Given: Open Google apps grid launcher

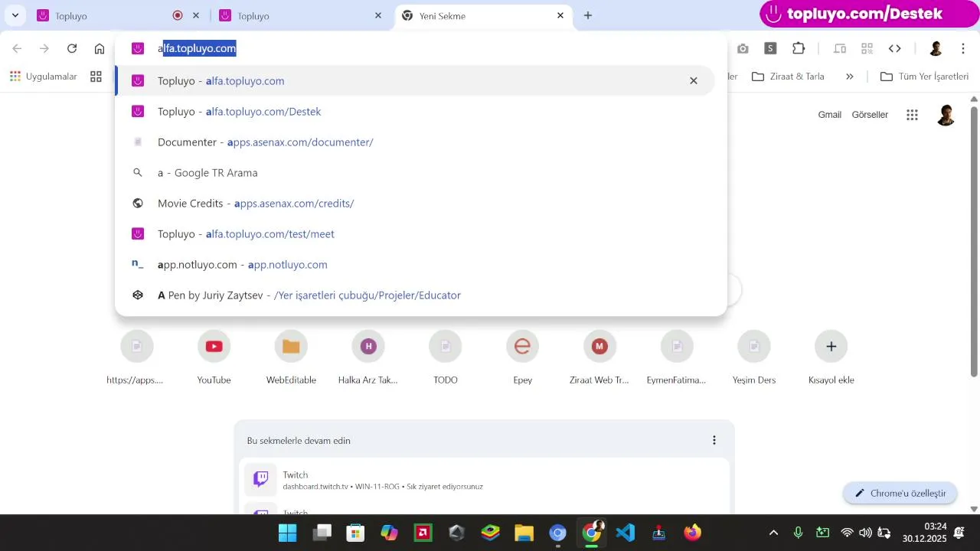Looking at the screenshot, I should [x=912, y=115].
